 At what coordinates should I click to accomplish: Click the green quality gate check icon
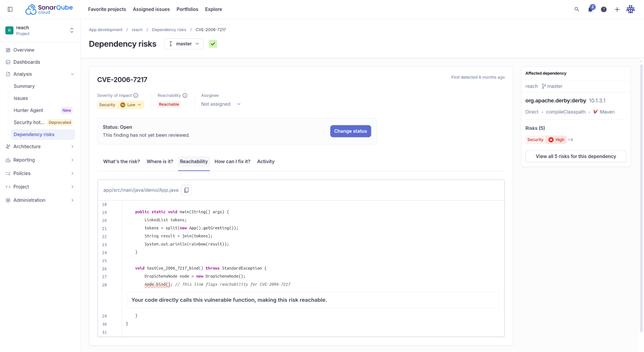[x=213, y=44]
